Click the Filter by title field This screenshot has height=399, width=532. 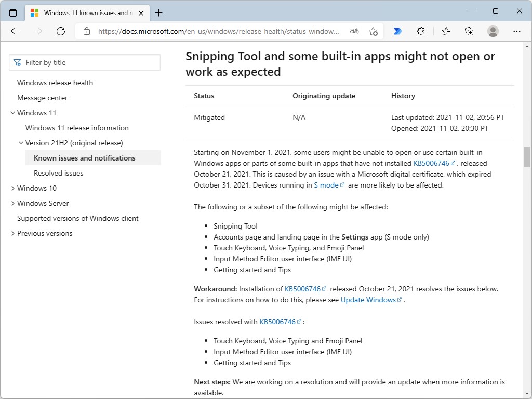pos(88,62)
